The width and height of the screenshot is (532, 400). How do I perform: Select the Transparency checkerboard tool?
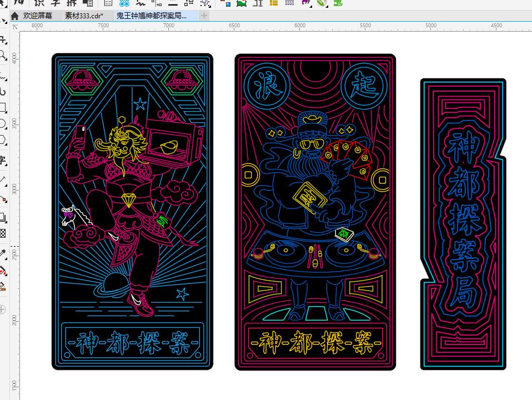pos(3,233)
